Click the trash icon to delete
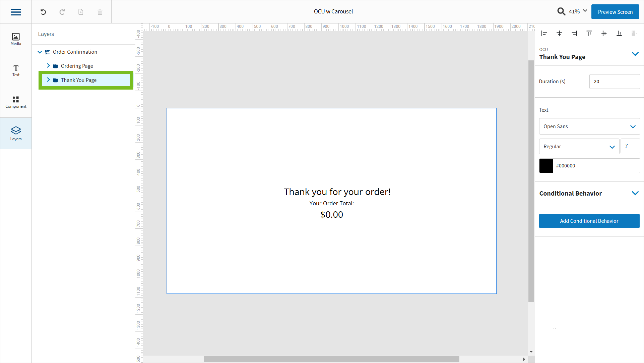The width and height of the screenshot is (644, 363). point(100,12)
